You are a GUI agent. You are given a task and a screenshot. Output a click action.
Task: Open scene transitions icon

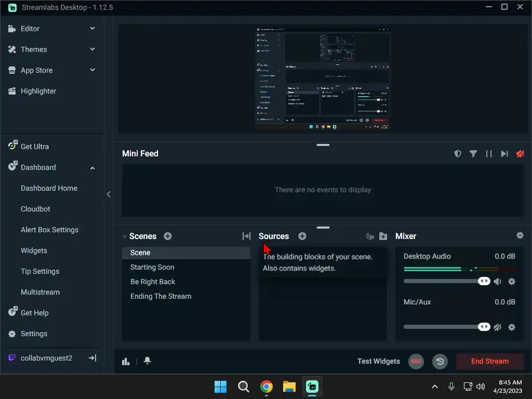pyautogui.click(x=246, y=236)
